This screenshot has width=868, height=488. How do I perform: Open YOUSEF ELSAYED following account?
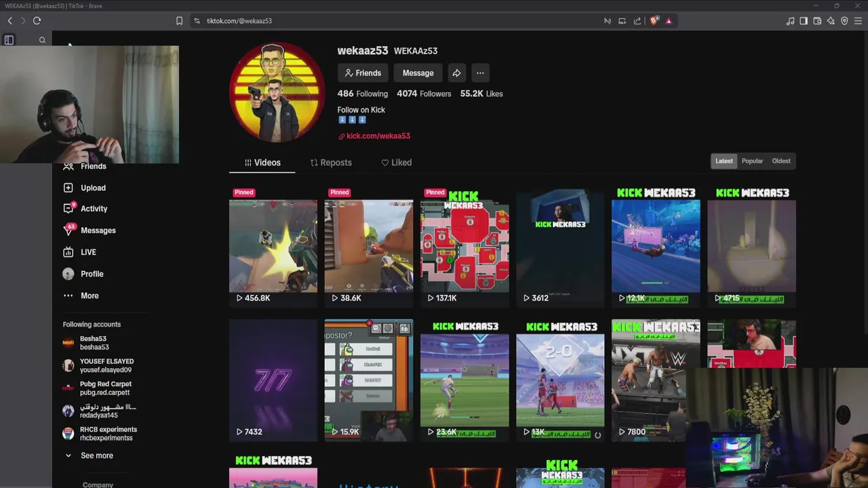98,366
